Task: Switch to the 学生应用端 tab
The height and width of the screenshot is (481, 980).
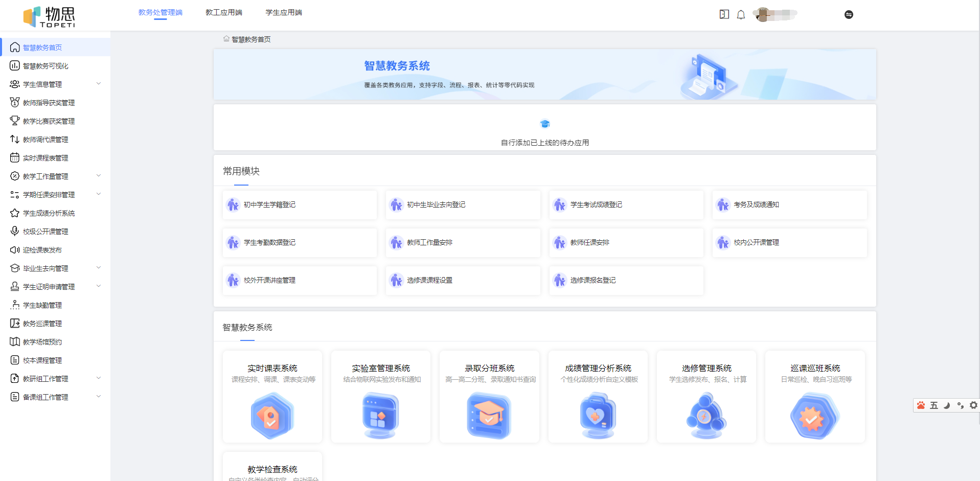Action: click(x=284, y=12)
